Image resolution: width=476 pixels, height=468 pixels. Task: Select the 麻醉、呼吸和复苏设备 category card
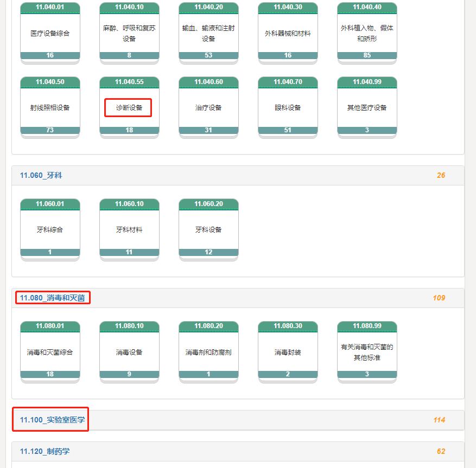129,34
